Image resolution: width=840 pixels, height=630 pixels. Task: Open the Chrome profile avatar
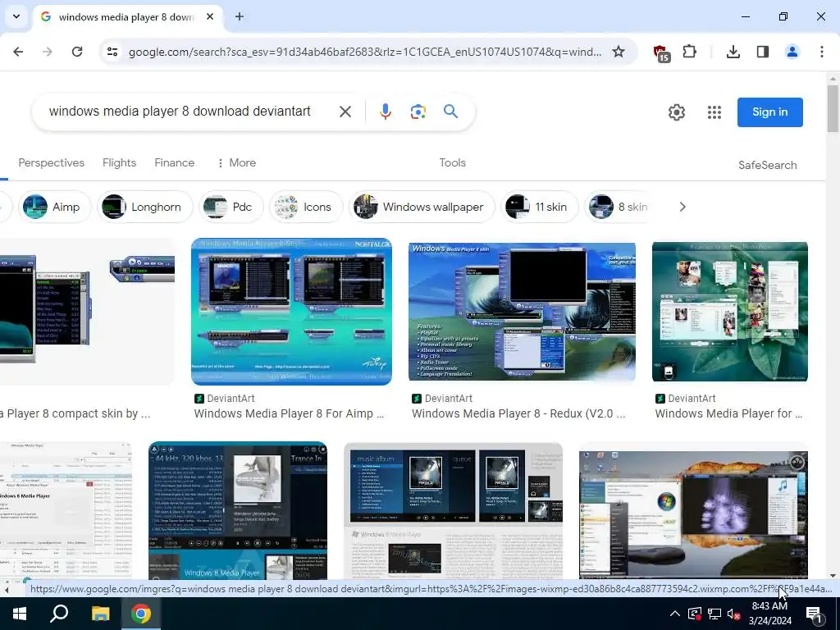792,52
